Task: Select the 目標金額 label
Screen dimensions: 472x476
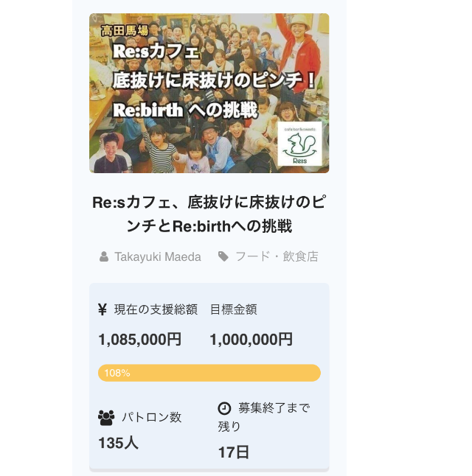Action: pyautogui.click(x=233, y=309)
